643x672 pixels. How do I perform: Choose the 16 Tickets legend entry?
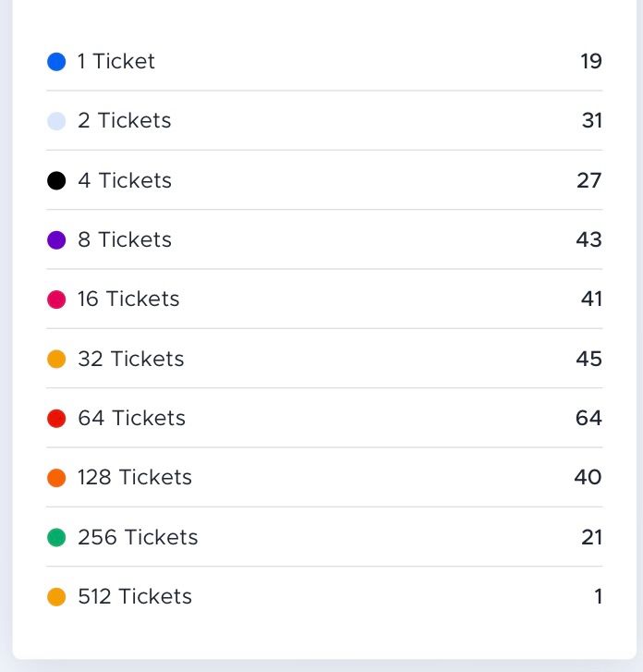(128, 299)
